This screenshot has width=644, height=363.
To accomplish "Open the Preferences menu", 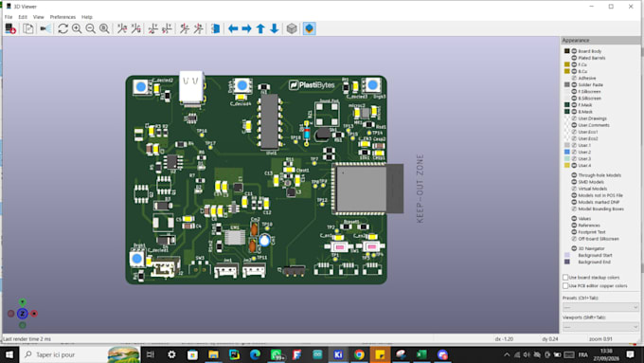I will click(63, 17).
